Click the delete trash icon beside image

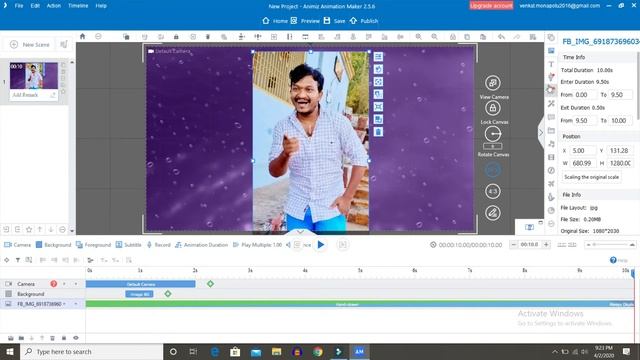pyautogui.click(x=378, y=132)
